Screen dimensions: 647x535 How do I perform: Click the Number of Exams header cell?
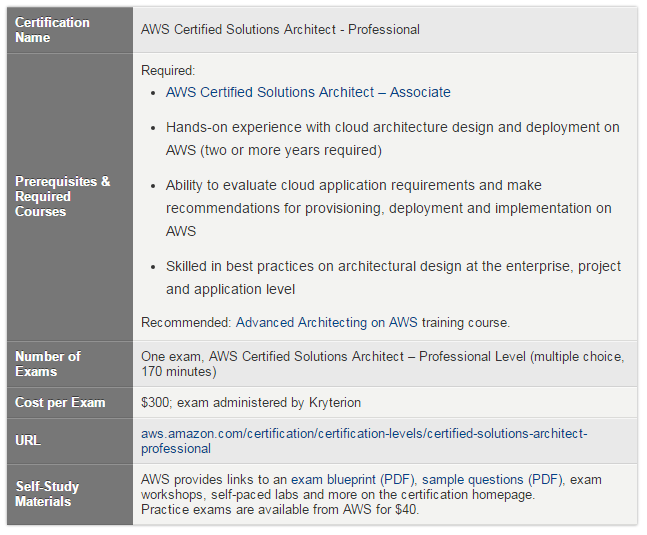[70, 364]
